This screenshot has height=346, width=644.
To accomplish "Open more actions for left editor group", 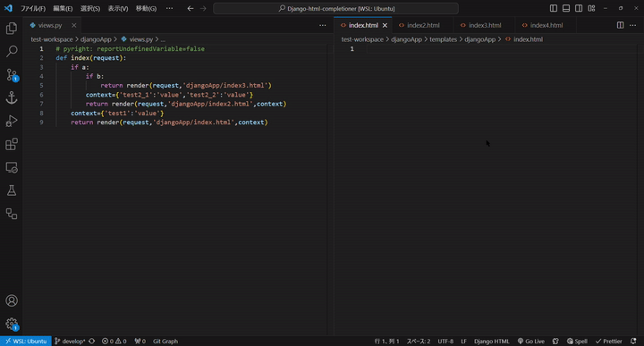I will 322,25.
